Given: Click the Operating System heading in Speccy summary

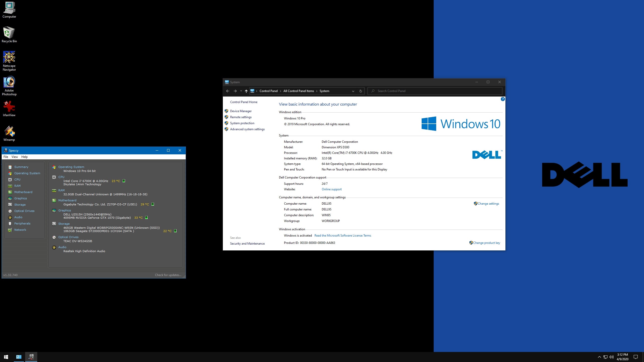Looking at the screenshot, I should pyautogui.click(x=71, y=167).
